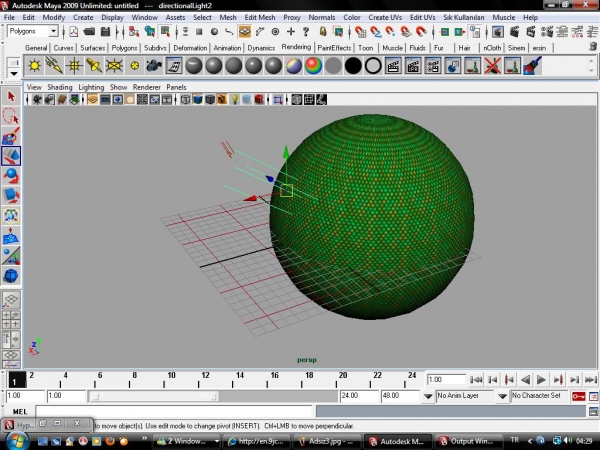Play the animation forwards

[541, 380]
